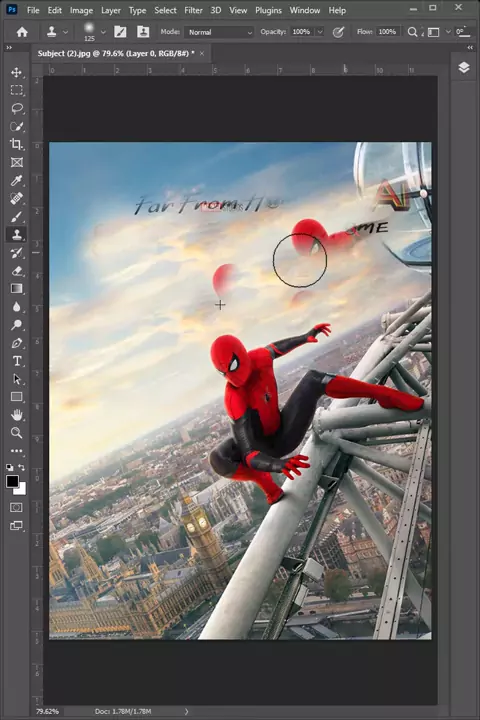Open the View menu
The width and height of the screenshot is (480, 720).
[x=238, y=10]
